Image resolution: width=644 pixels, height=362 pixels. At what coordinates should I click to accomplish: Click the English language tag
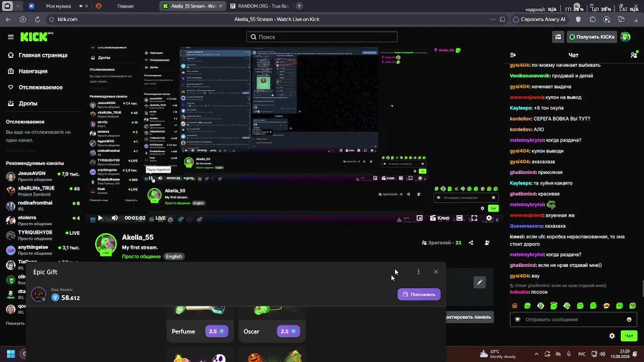point(174,256)
